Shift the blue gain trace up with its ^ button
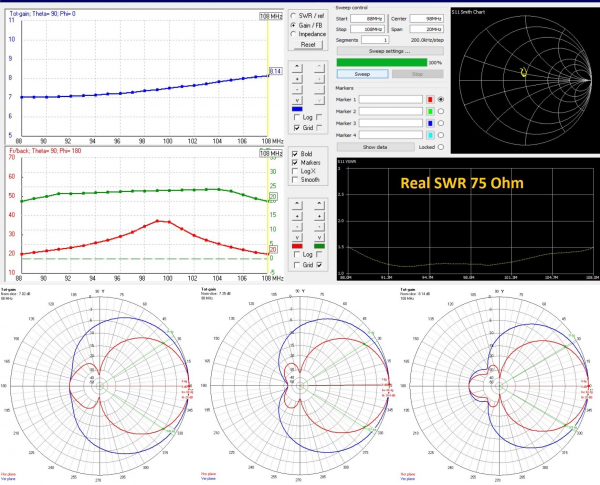600x485 pixels. pyautogui.click(x=297, y=68)
